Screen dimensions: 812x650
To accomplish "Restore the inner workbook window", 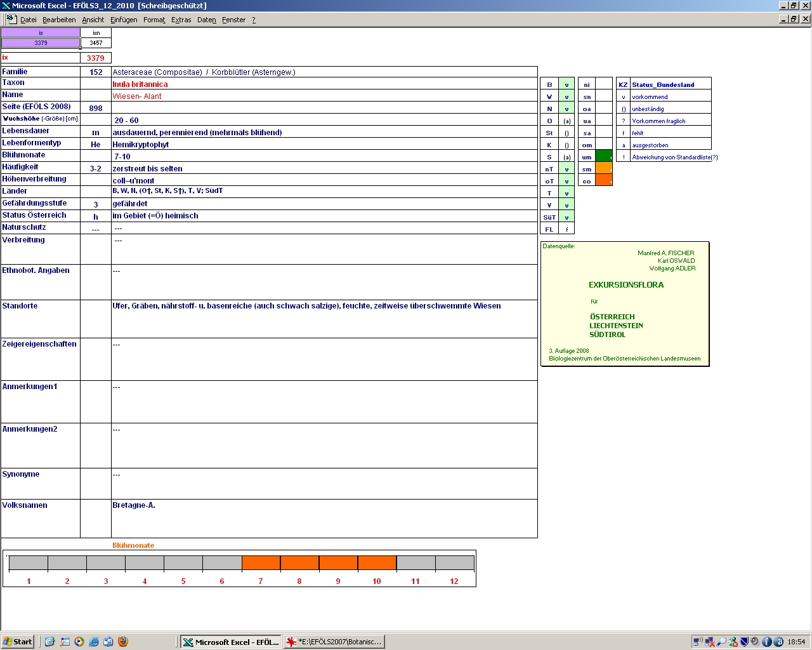I will point(794,19).
